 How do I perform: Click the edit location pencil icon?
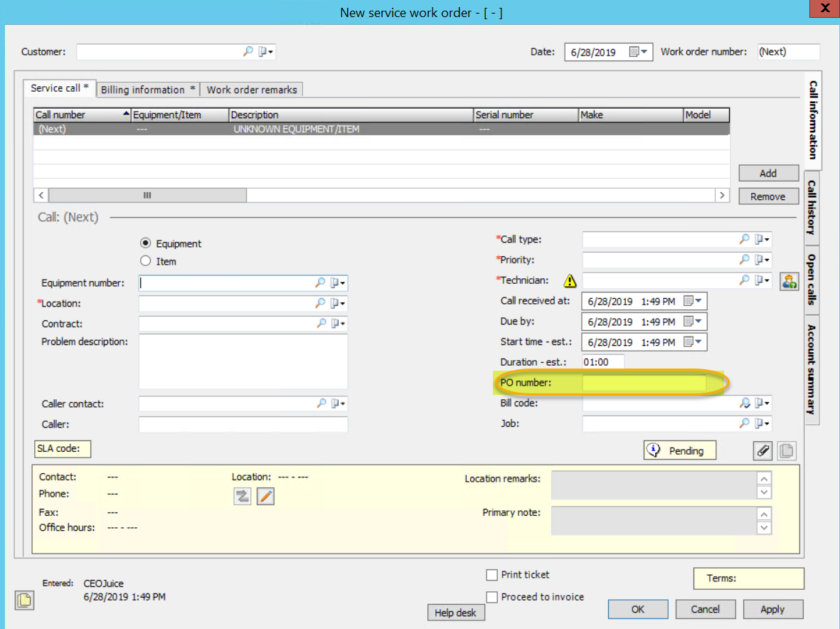coord(266,496)
